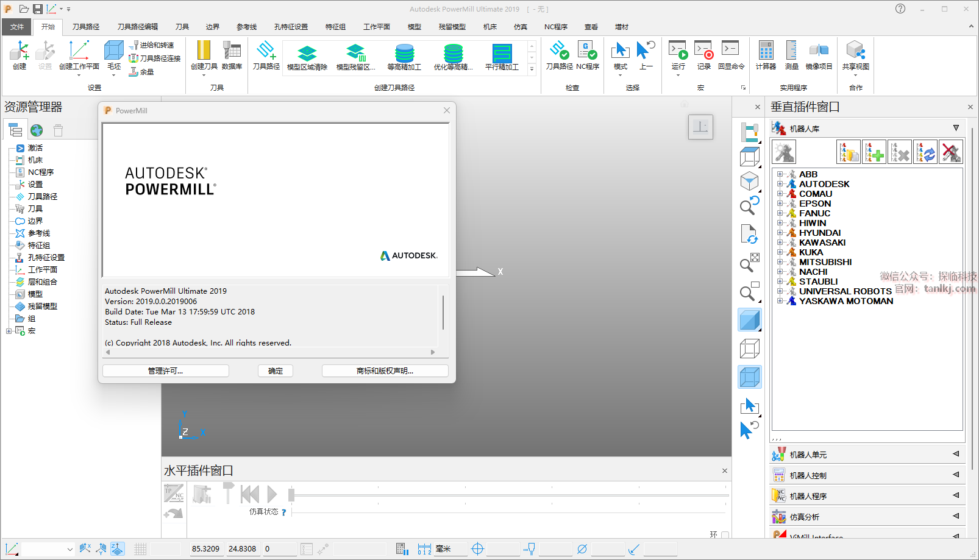Switch to the 仿真 ribbon tab
This screenshot has height=560, width=979.
click(520, 27)
